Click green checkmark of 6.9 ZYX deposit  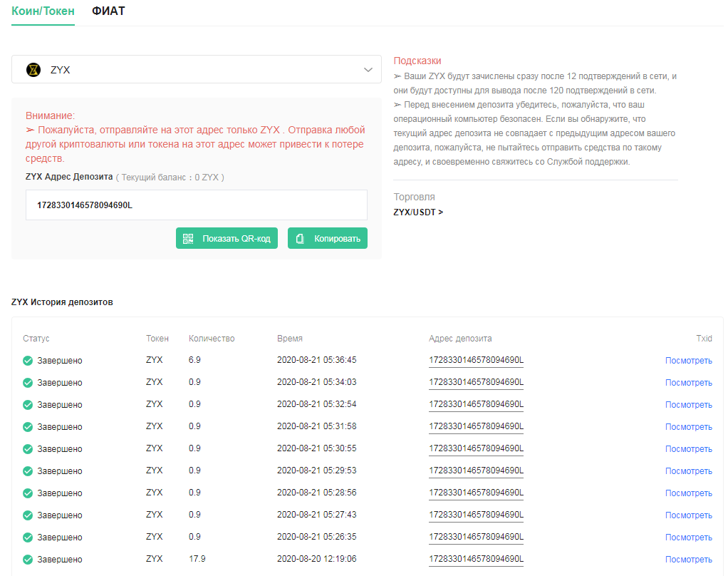click(28, 361)
